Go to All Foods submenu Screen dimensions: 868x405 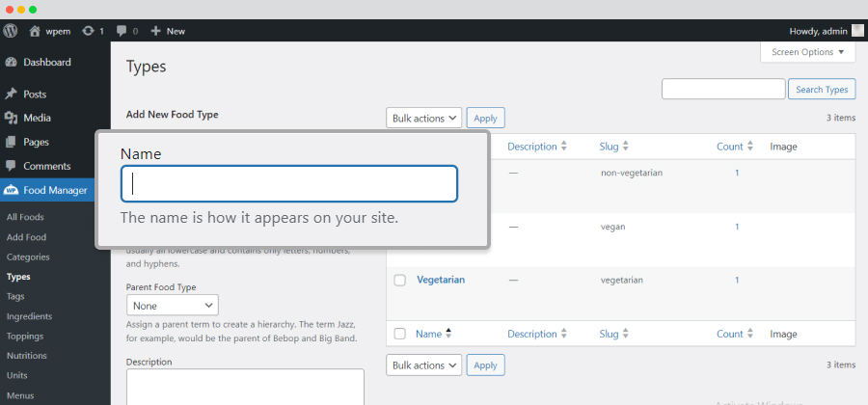tap(25, 217)
